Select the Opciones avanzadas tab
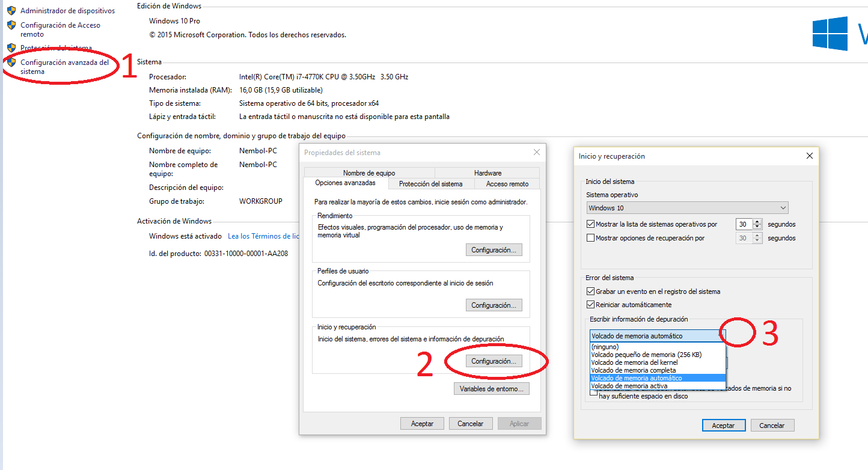 pos(345,183)
